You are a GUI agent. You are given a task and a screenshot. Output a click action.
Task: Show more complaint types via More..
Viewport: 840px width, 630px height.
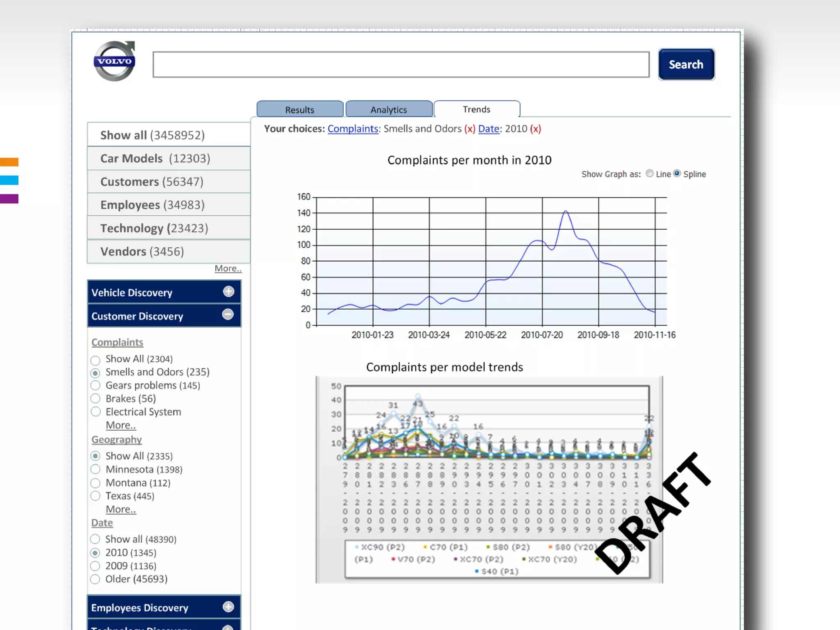tap(121, 425)
